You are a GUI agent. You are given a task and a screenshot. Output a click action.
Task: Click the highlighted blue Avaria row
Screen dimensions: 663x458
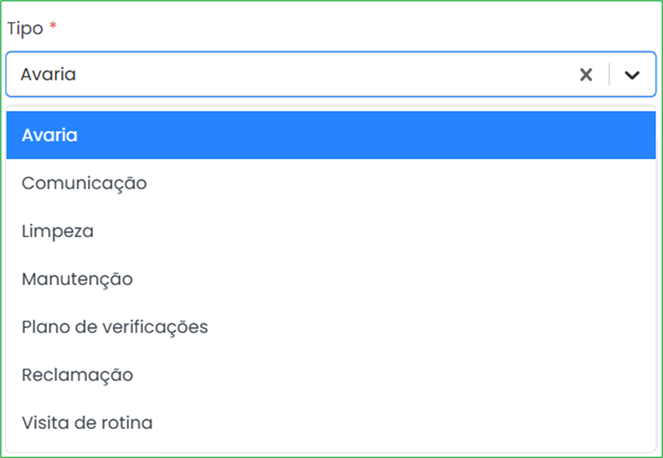point(330,135)
